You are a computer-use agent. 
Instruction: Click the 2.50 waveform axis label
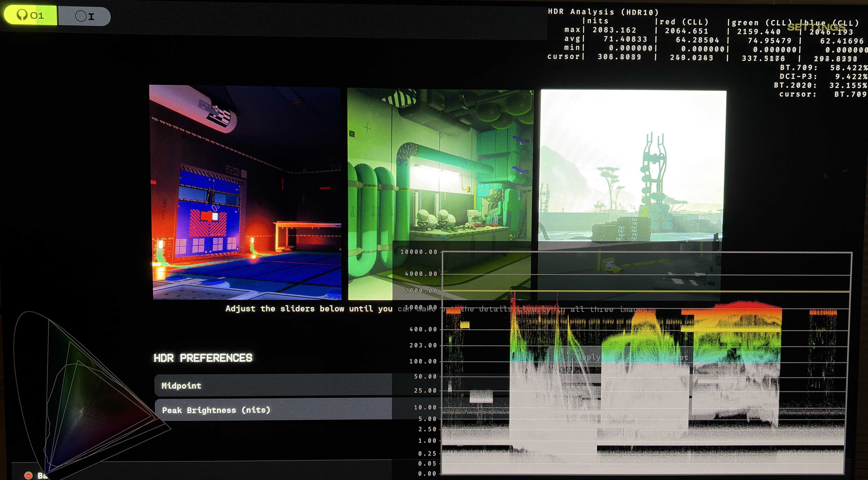click(427, 430)
